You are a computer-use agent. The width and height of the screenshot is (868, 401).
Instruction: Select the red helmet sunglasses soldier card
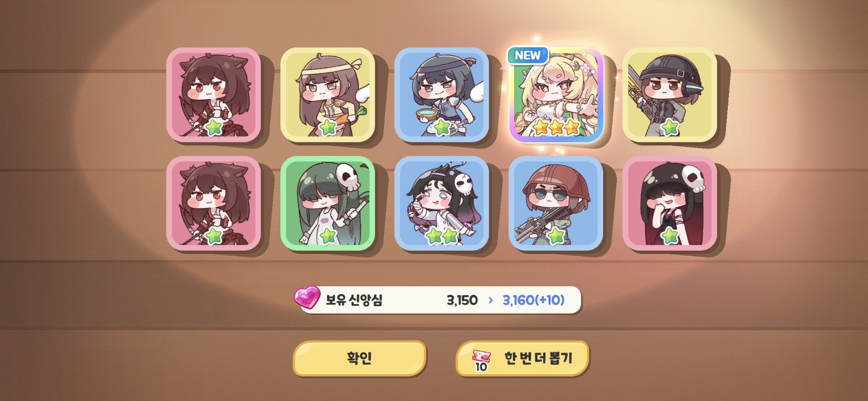click(x=556, y=203)
